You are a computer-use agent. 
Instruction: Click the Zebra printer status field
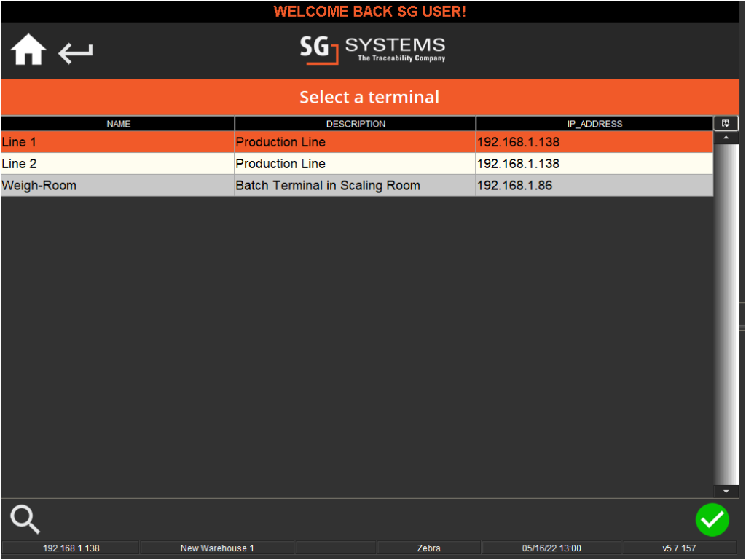pos(428,548)
